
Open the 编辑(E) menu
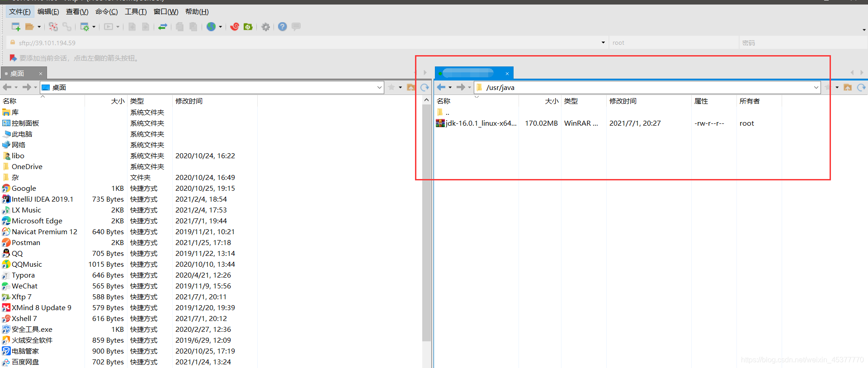(x=48, y=12)
